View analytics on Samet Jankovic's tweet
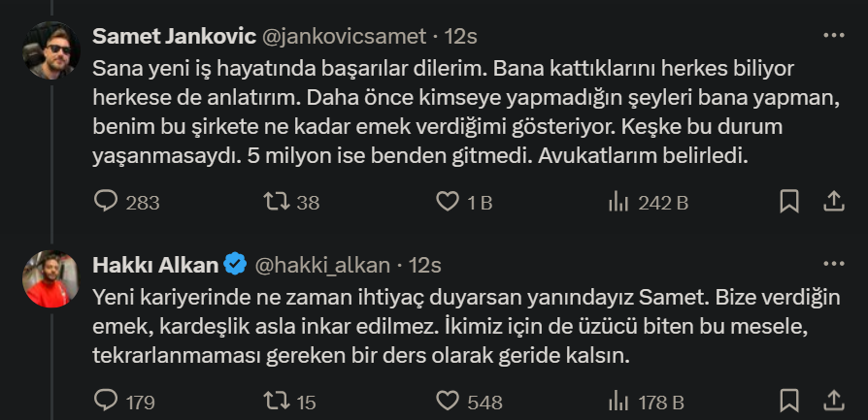This screenshot has width=868, height=420. pos(618,202)
